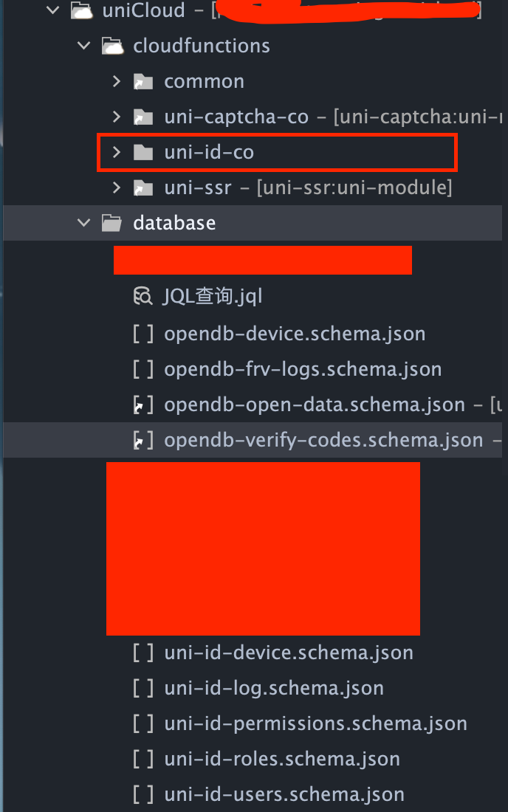Click the uniCloud cloud folder icon
This screenshot has width=508, height=812.
pyautogui.click(x=83, y=11)
